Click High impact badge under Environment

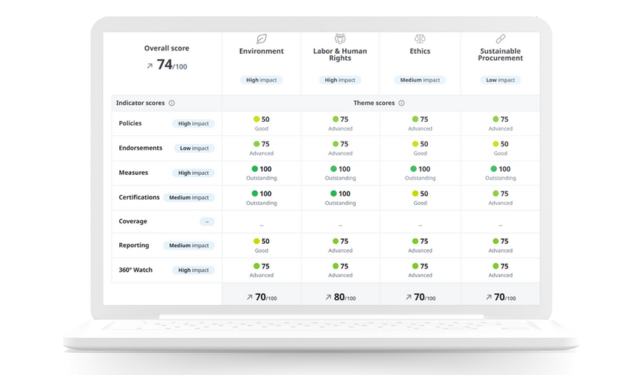pos(261,80)
